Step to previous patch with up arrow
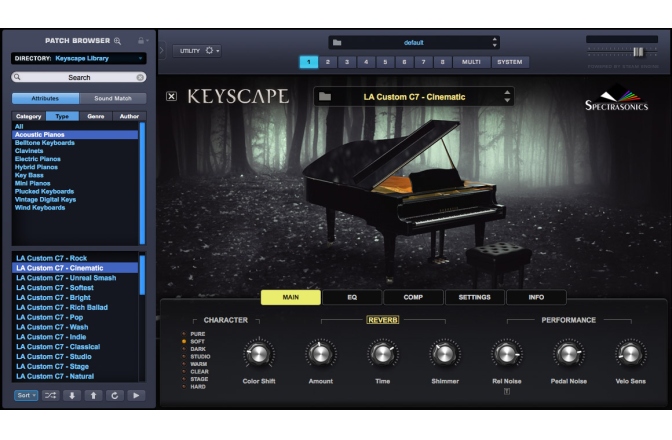The height and width of the screenshot is (440, 672). (93, 395)
